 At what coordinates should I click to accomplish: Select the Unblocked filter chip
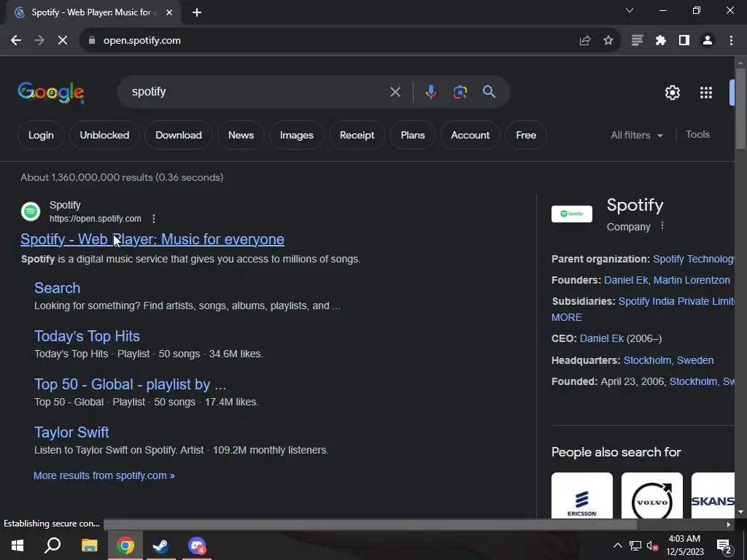coord(104,135)
